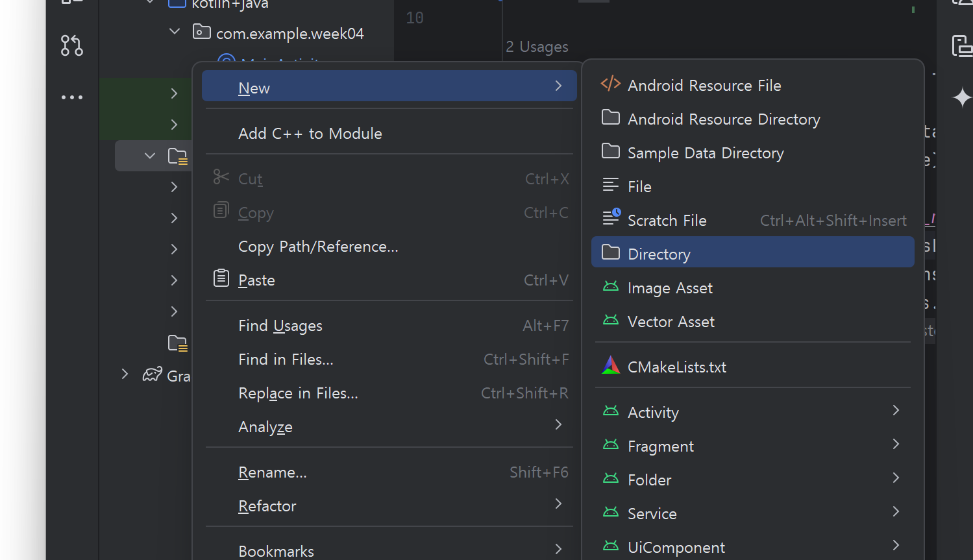The width and height of the screenshot is (973, 560).
Task: Click the Vector Asset android icon
Action: pyautogui.click(x=611, y=321)
